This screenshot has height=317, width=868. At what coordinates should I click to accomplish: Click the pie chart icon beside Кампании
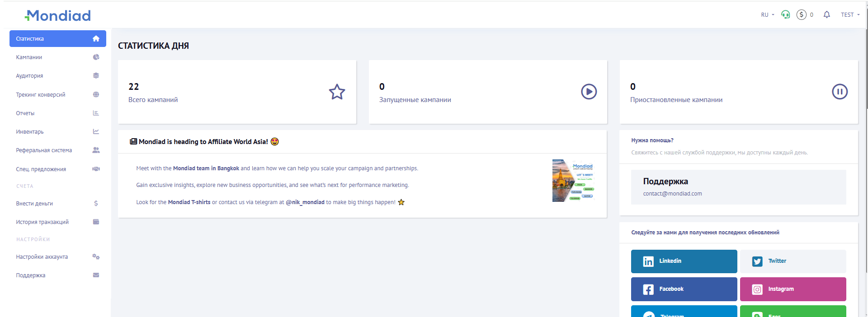(96, 57)
